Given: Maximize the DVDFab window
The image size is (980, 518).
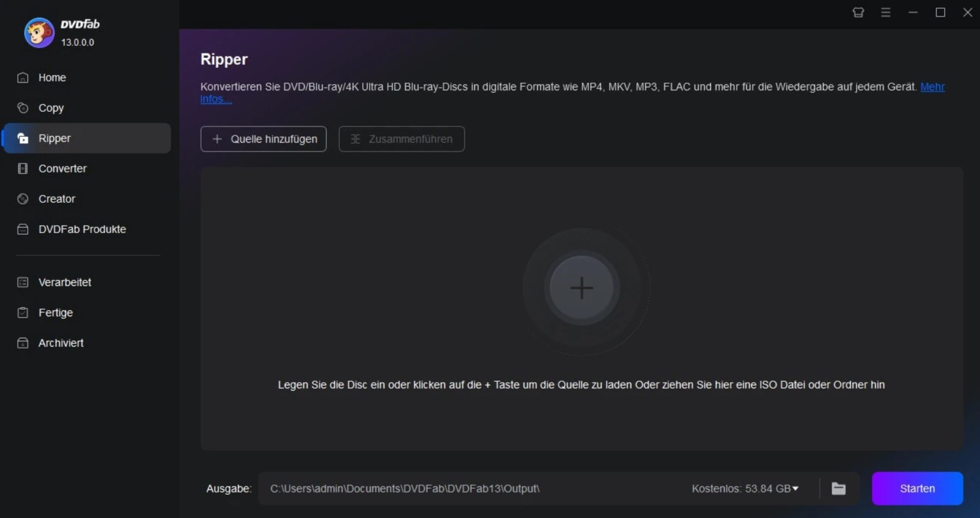Looking at the screenshot, I should [x=940, y=12].
